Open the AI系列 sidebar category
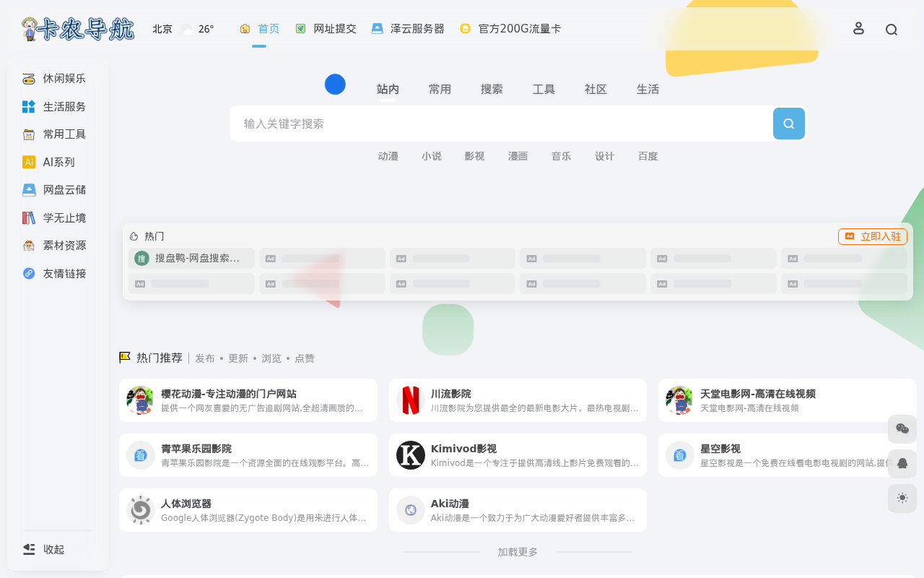Screen dimensions: 924x578 pos(58,162)
